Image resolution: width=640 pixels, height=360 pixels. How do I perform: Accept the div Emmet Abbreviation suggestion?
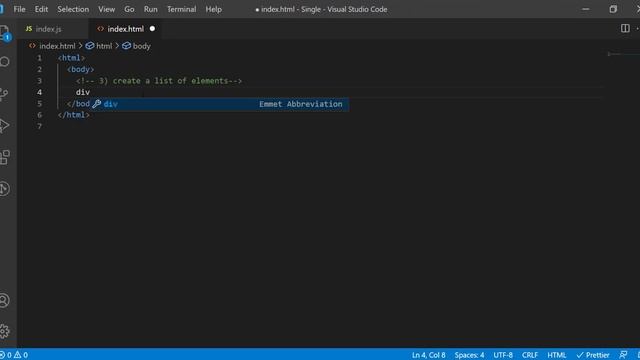pos(220,104)
